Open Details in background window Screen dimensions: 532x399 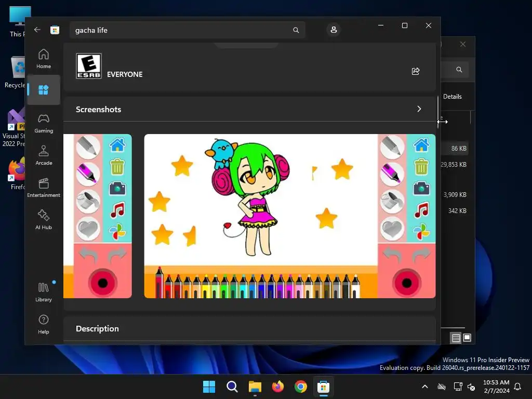[x=453, y=97]
